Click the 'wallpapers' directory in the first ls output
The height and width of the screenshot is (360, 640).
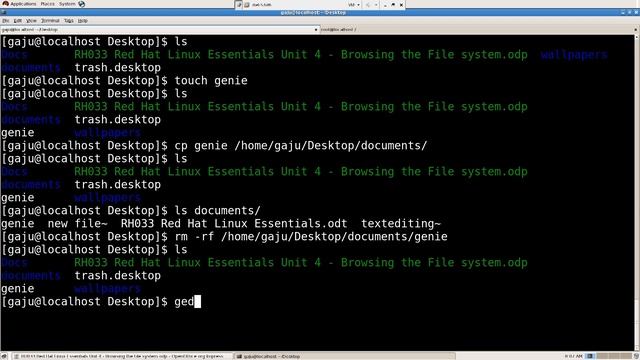574,55
